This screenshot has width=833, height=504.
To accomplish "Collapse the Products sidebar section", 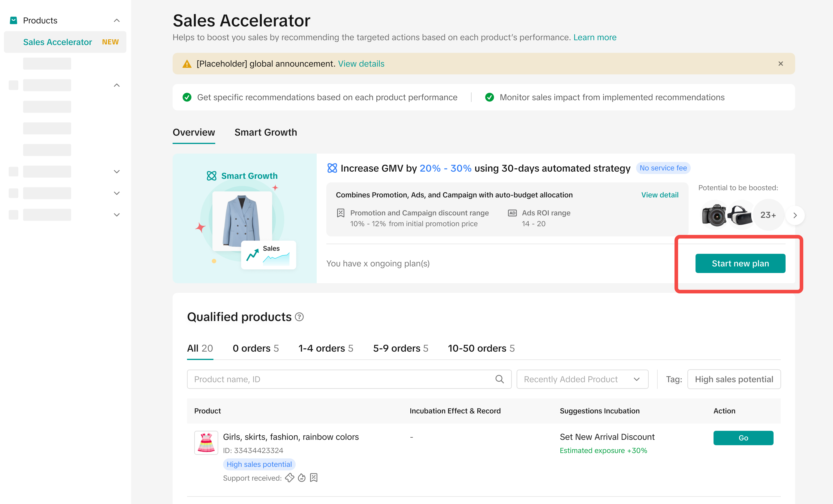I will click(117, 21).
